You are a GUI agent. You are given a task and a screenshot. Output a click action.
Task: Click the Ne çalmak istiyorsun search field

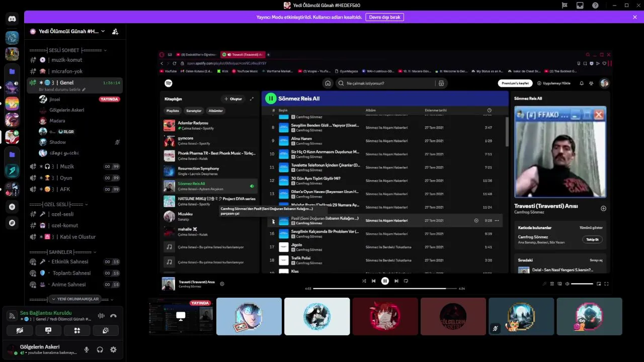point(391,83)
